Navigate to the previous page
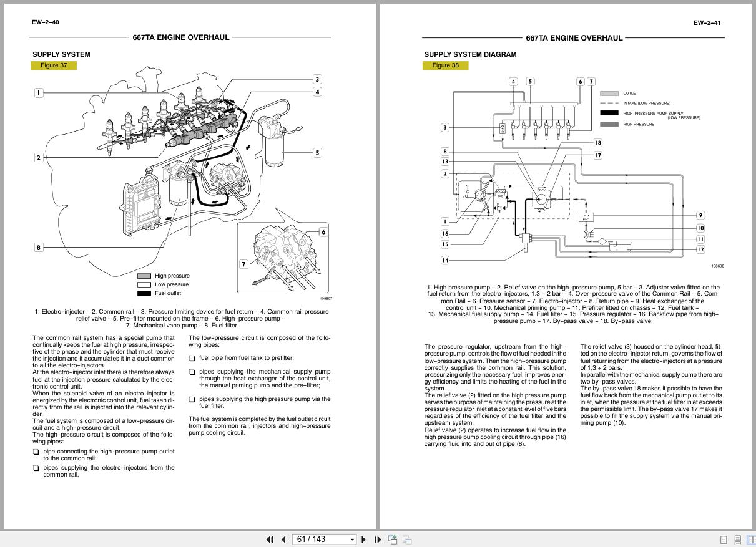Viewport: 756px width, 547px height. click(283, 539)
